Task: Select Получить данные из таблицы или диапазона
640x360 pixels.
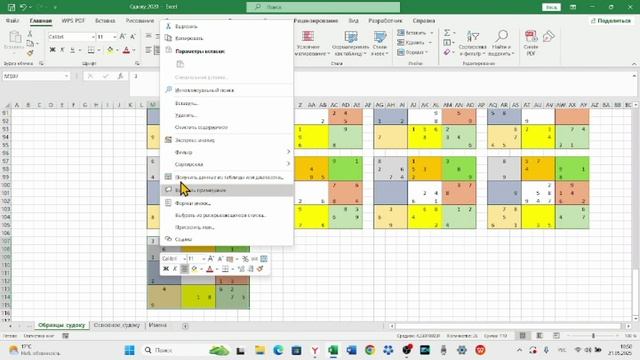Action: point(227,177)
